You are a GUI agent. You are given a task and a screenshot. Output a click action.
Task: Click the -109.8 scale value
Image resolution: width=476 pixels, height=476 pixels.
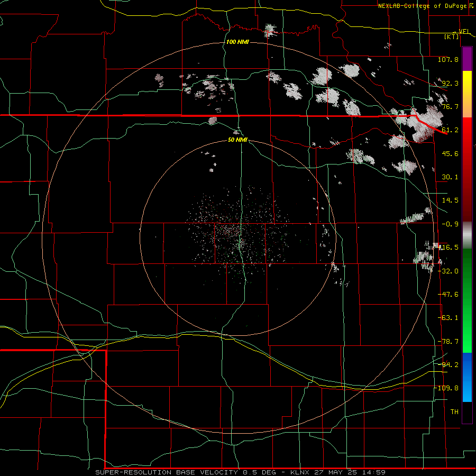(x=446, y=388)
